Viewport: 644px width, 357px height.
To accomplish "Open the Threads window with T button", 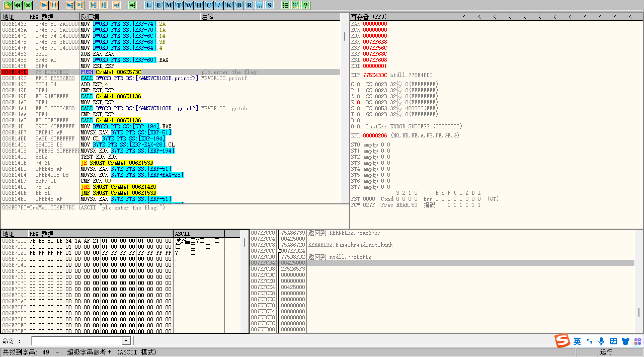I will (179, 5).
